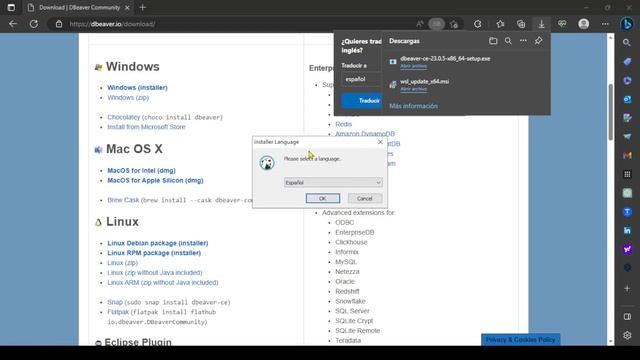This screenshot has height=360, width=640.
Task: Click the dbeaver.io address bar
Action: click(112, 24)
